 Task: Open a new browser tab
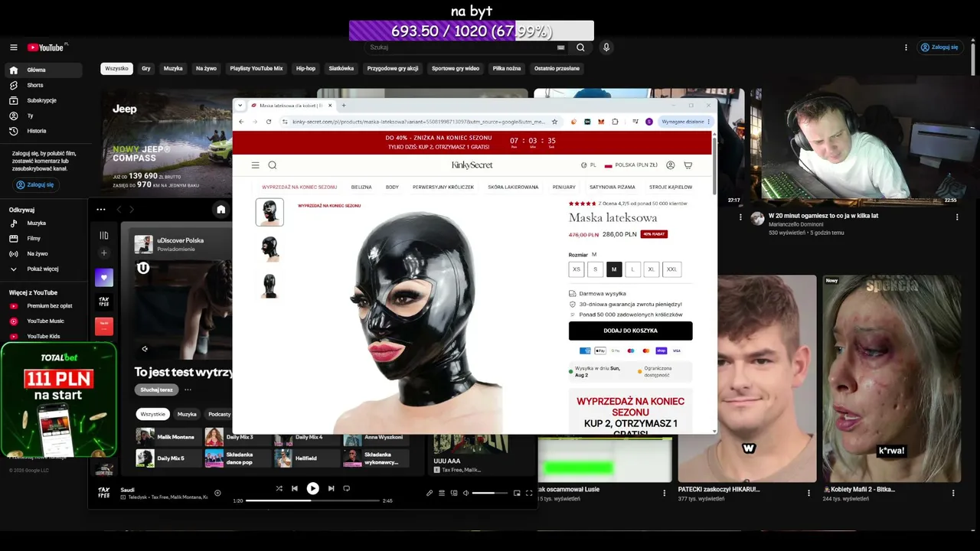pyautogui.click(x=343, y=106)
